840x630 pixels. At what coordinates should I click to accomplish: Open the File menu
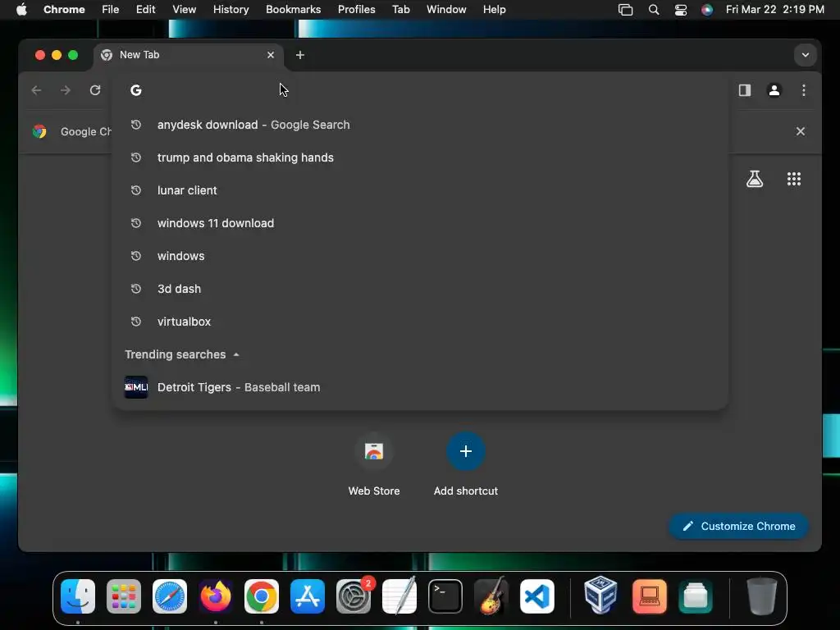coord(111,10)
